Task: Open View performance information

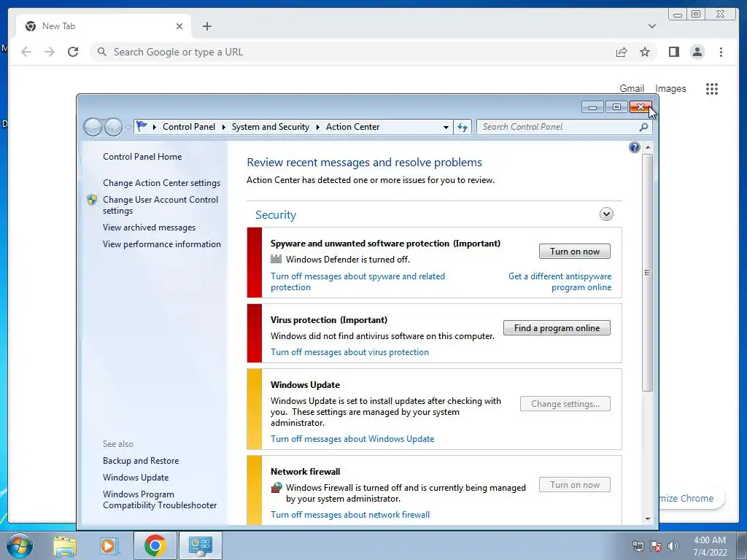Action: click(161, 244)
